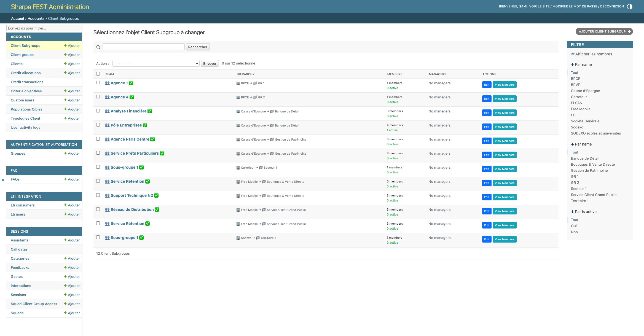Screen dimensions: 644x336
Task: Open Credit transactions in sidebar
Action: 27,82
